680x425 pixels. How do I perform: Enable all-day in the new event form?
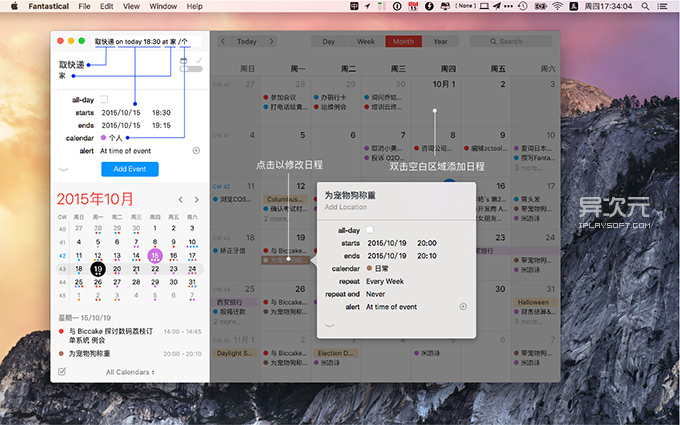point(104,99)
